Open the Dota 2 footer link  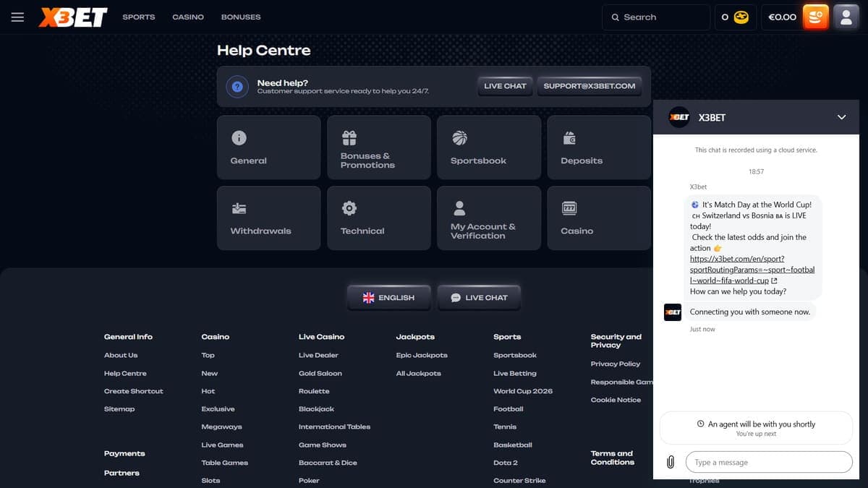coord(505,463)
